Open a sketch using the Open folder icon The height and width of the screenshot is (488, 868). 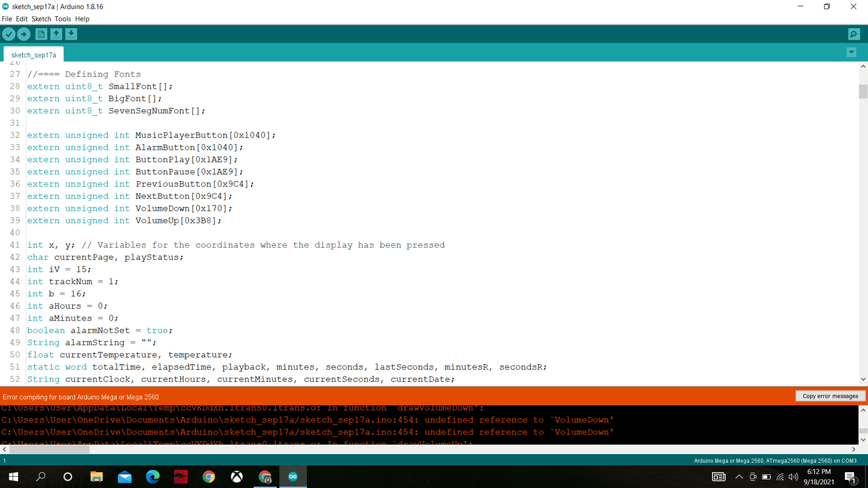56,34
